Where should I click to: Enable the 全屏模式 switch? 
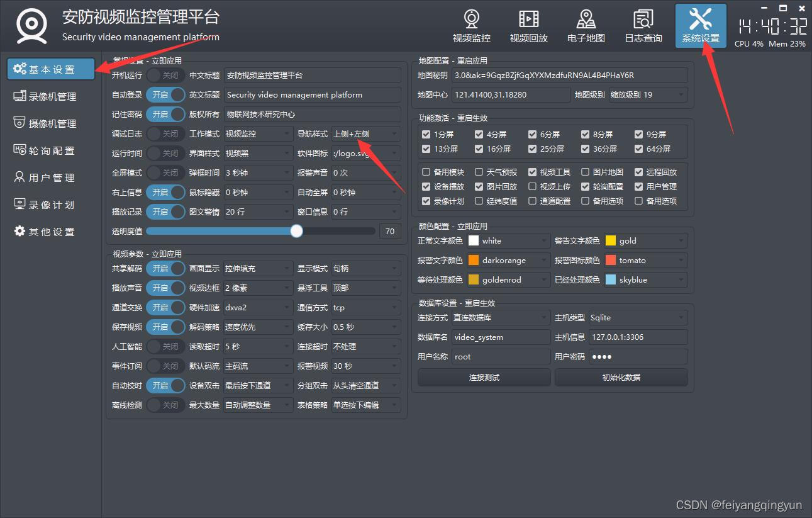tap(165, 172)
